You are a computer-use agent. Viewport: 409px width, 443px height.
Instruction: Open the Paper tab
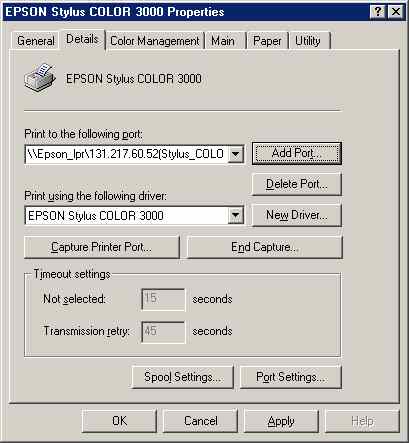[x=267, y=41]
